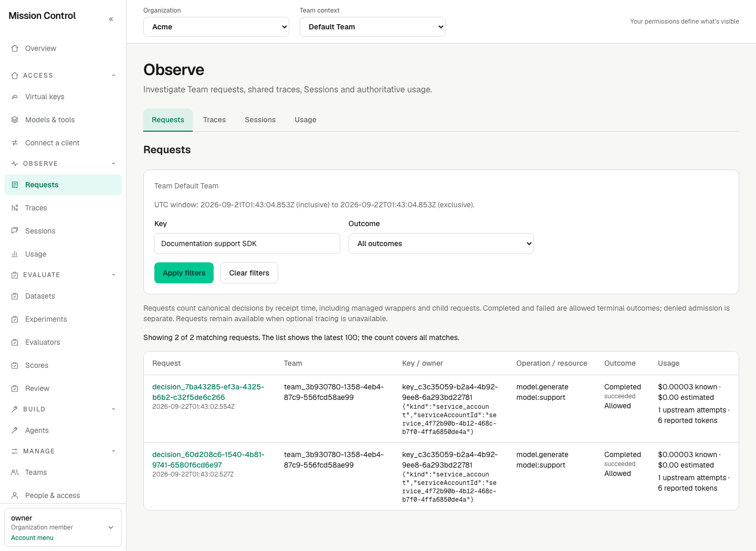Click the Operation / resource column header
This screenshot has width=756, height=551.
click(552, 363)
